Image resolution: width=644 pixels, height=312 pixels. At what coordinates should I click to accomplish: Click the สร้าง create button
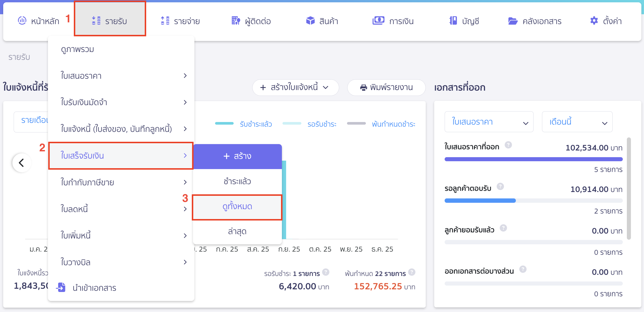point(237,156)
